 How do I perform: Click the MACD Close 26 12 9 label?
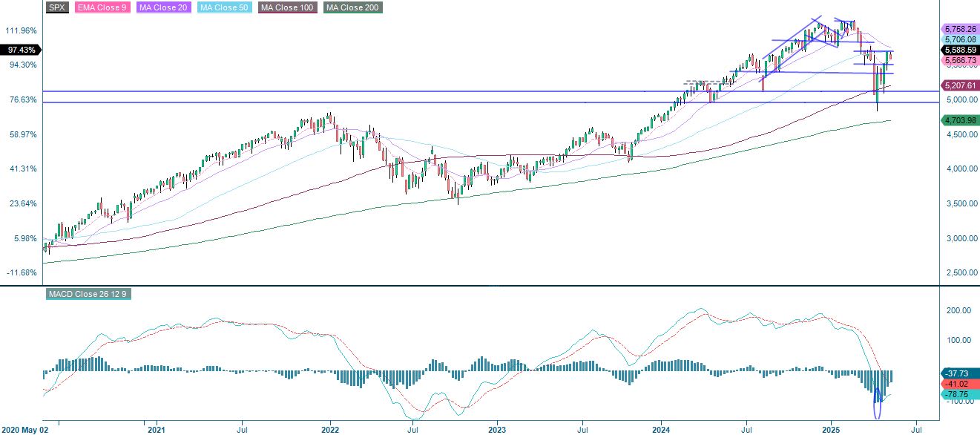(90, 295)
